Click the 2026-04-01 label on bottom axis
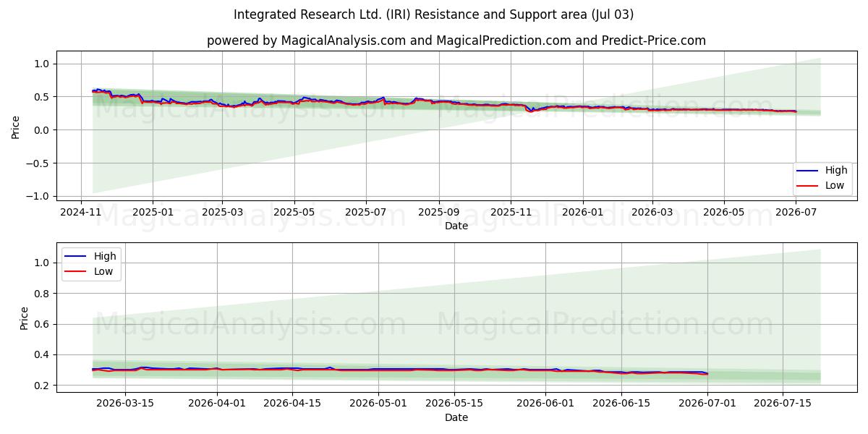The image size is (868, 434). [x=217, y=404]
